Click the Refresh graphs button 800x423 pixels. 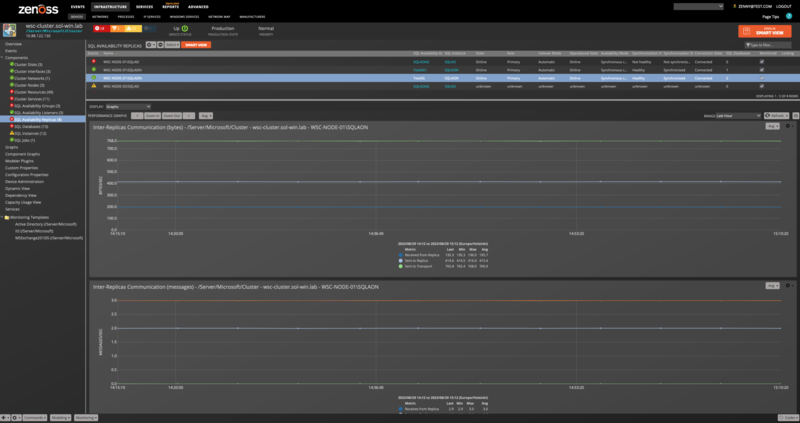click(x=777, y=116)
